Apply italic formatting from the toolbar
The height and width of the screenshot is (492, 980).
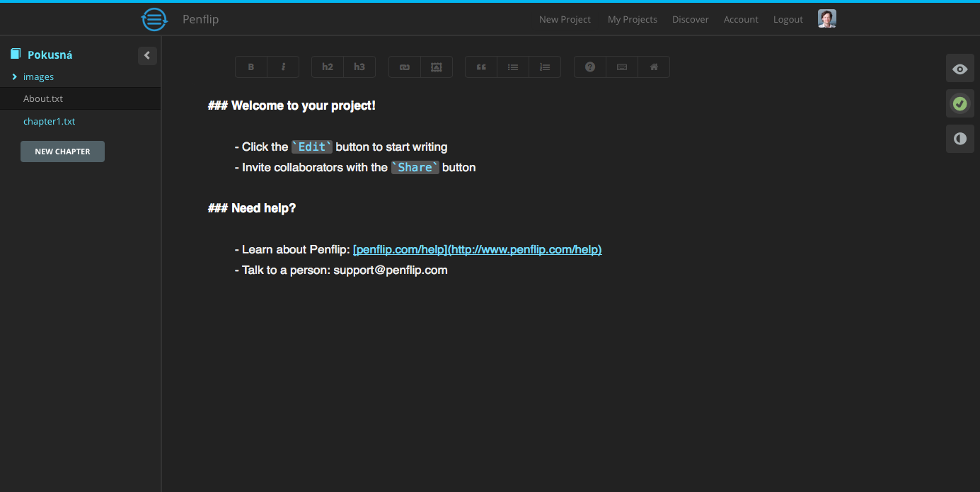point(283,67)
